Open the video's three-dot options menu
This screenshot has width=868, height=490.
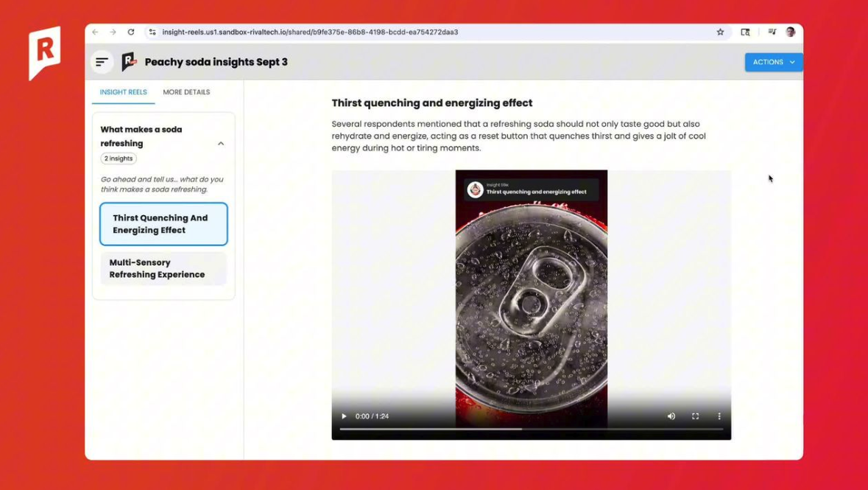pyautogui.click(x=719, y=416)
